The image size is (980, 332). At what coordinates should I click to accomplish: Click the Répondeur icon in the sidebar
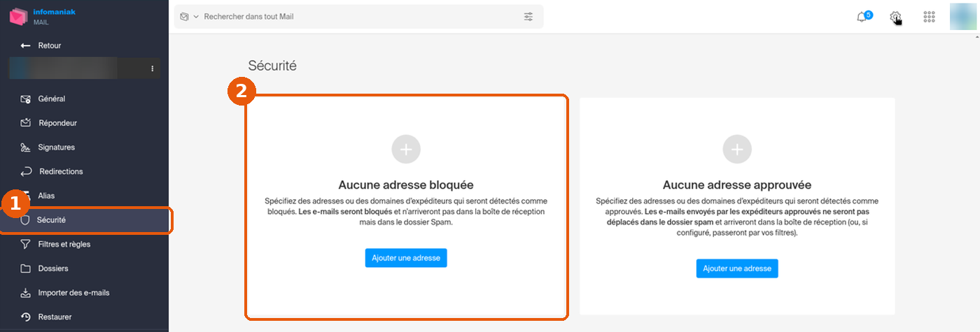point(26,123)
